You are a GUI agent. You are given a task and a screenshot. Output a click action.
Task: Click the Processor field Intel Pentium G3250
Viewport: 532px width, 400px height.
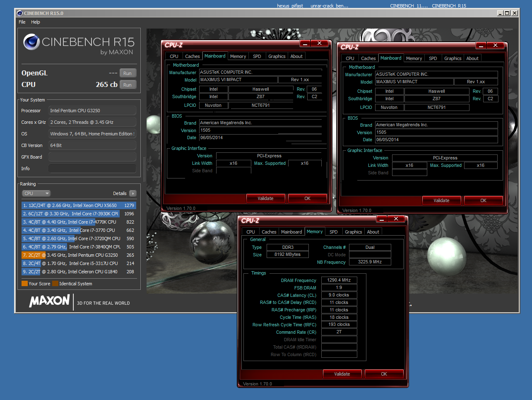92,111
